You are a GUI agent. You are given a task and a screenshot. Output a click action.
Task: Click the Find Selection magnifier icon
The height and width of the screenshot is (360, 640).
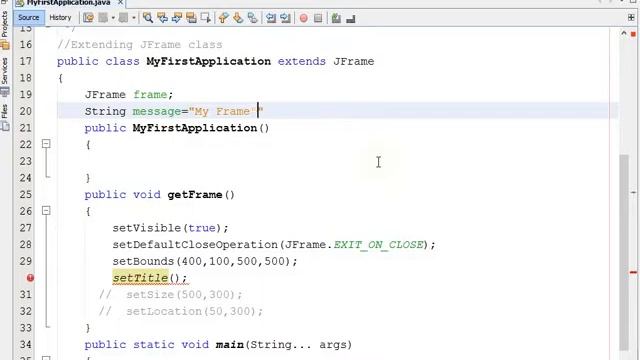148,18
